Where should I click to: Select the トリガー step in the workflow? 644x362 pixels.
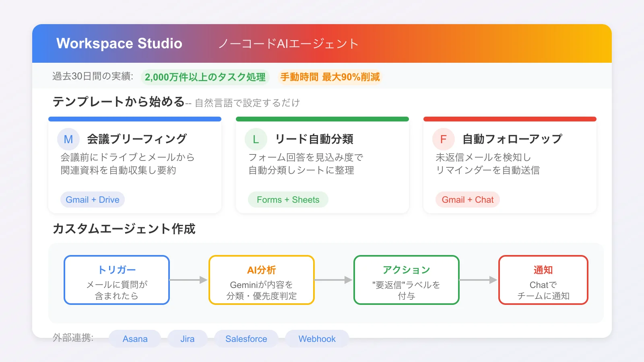(116, 280)
